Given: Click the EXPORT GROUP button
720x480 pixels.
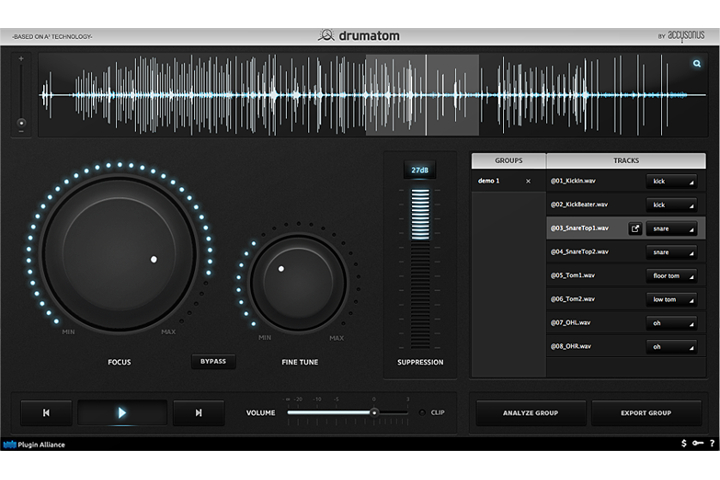Looking at the screenshot, I should pos(645,412).
